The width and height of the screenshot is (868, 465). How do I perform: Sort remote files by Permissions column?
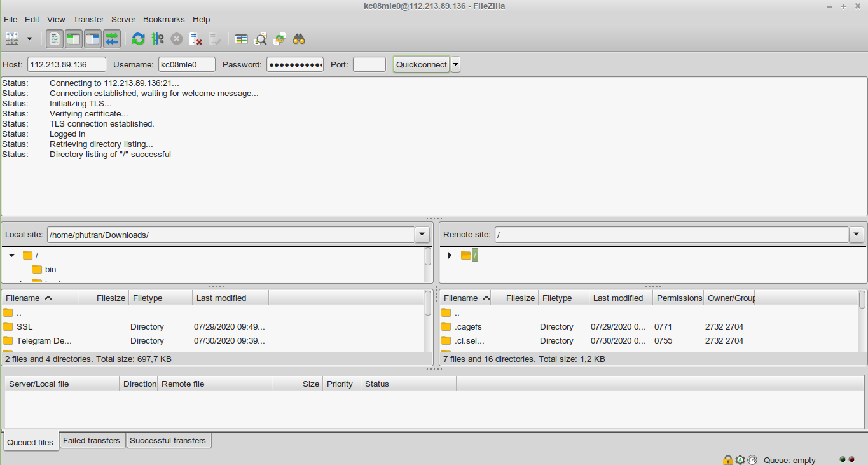[x=679, y=298]
